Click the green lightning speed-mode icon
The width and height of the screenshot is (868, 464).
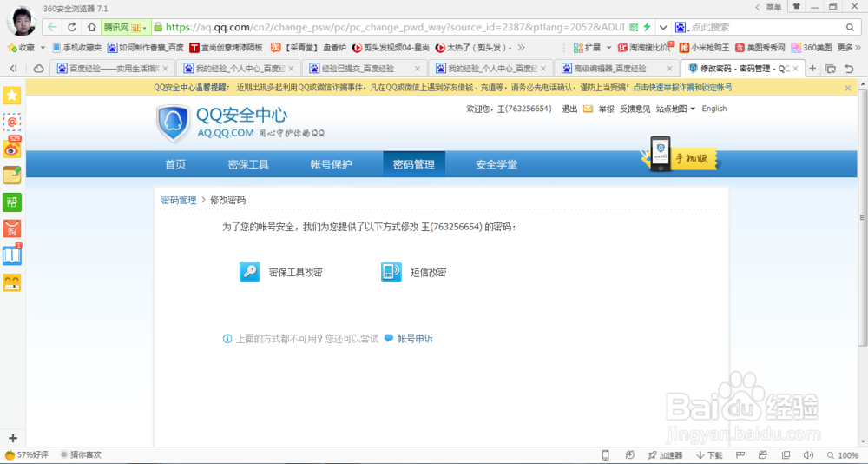646,27
